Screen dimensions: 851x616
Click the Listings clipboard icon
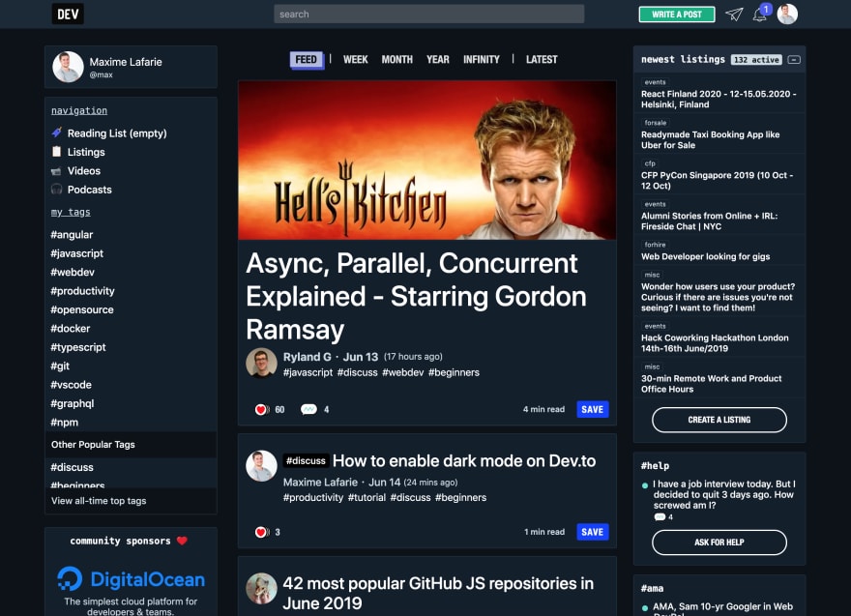(56, 152)
